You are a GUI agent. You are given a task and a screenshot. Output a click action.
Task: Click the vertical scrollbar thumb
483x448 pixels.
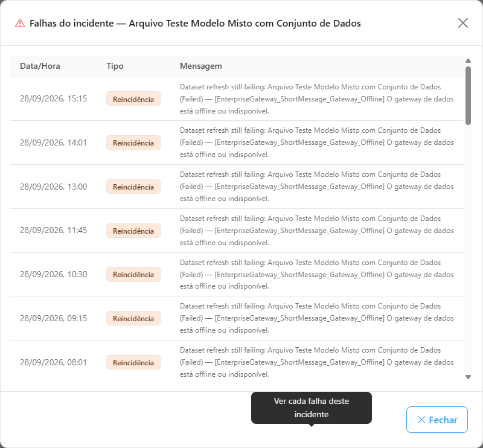click(x=468, y=95)
